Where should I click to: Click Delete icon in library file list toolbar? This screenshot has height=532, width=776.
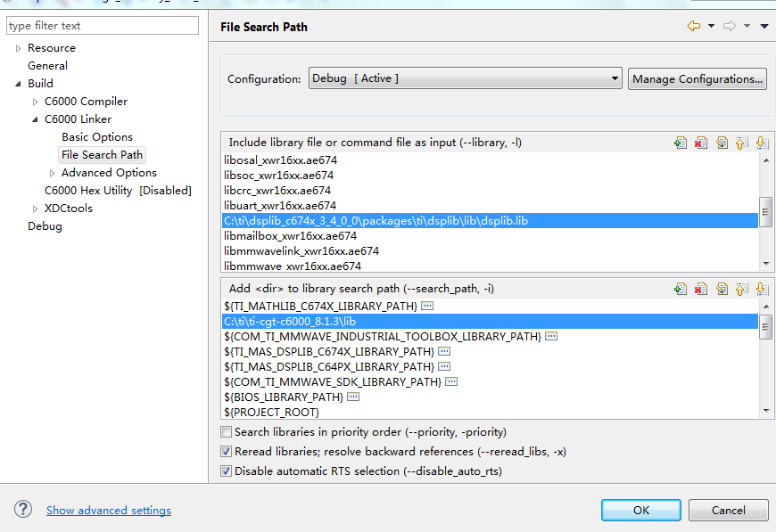[x=700, y=143]
